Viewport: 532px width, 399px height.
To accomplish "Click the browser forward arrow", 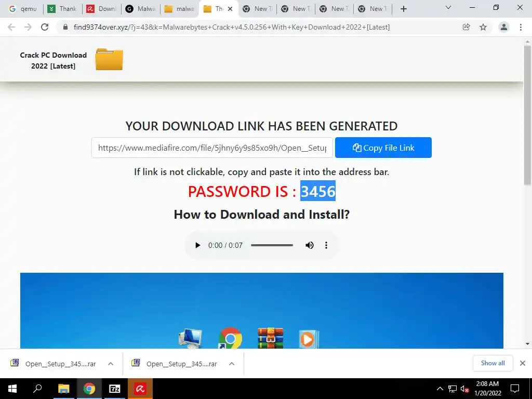I will coord(28,27).
